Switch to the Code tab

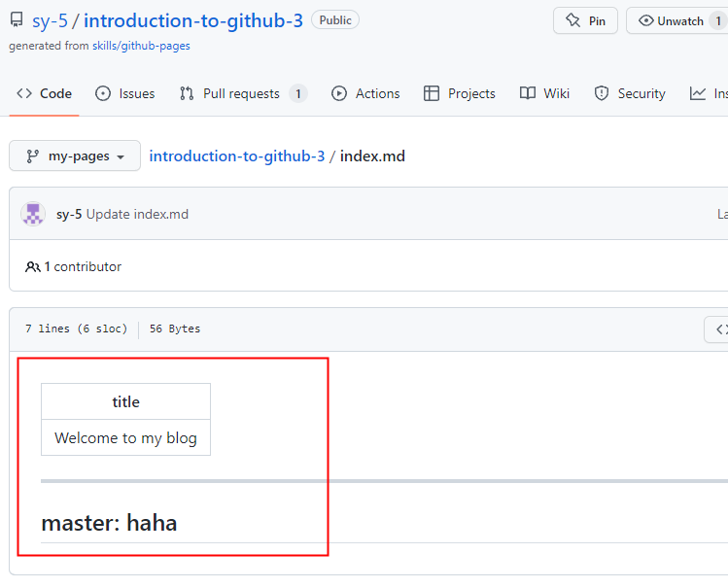(x=45, y=93)
